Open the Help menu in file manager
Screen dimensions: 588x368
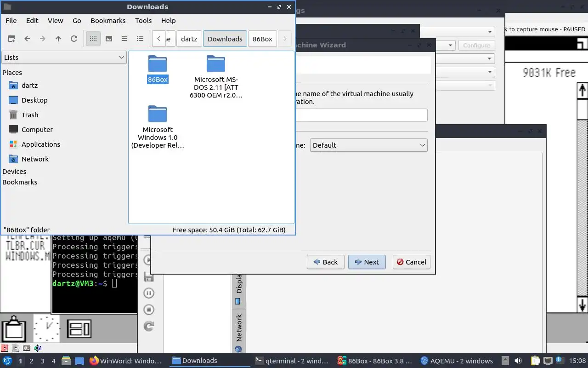click(x=168, y=21)
